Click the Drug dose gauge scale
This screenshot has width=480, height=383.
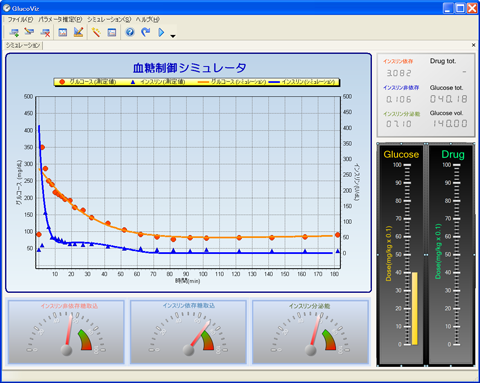click(x=456, y=255)
